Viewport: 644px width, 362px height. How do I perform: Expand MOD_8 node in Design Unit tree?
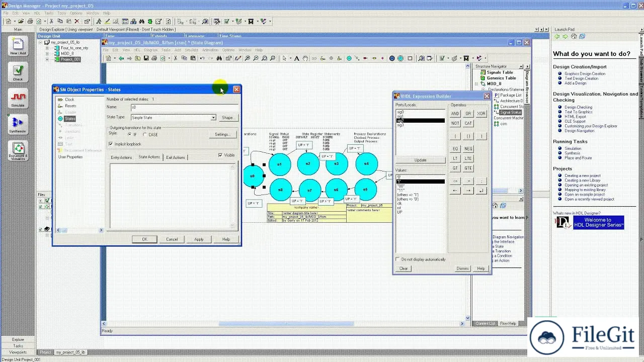point(47,54)
